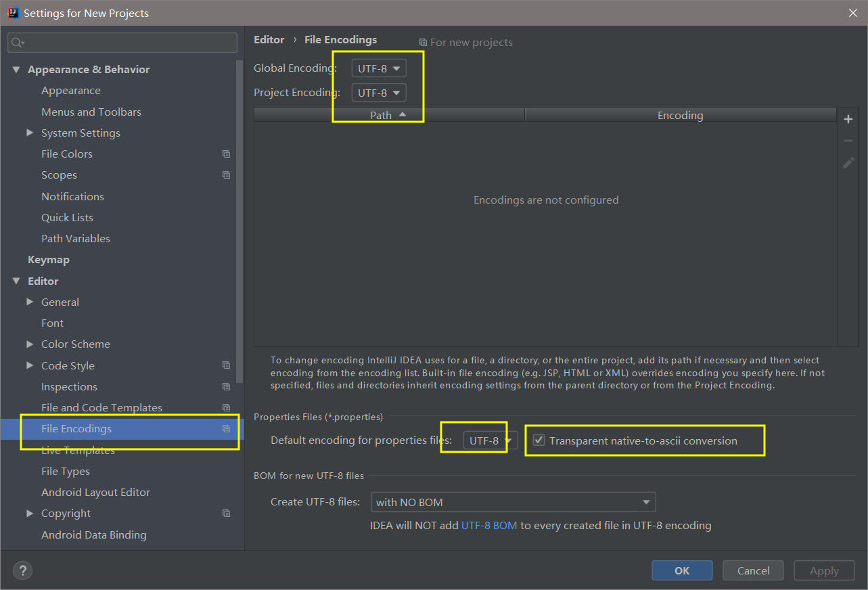The height and width of the screenshot is (590, 868).
Task: Sort by the Path column header
Action: (390, 115)
